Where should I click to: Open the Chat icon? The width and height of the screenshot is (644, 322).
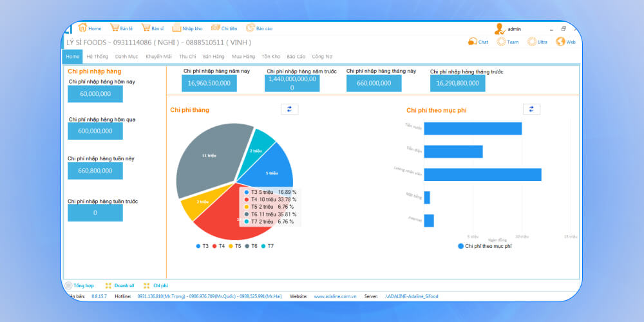[472, 42]
